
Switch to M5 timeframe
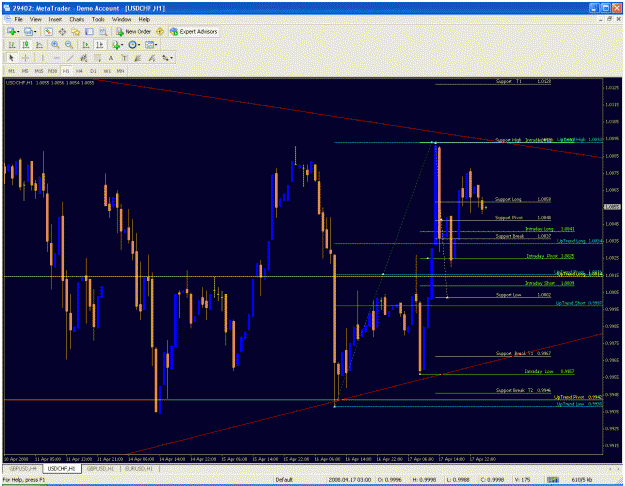pyautogui.click(x=25, y=71)
